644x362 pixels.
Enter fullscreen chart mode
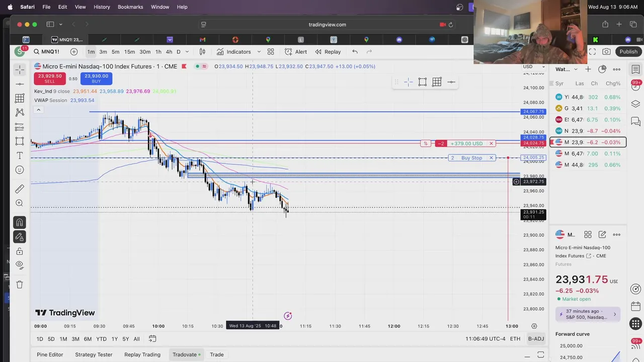pyautogui.click(x=593, y=52)
